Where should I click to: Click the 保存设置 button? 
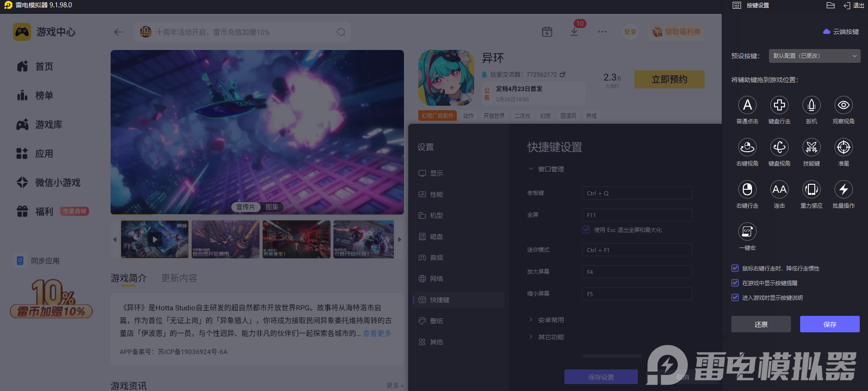click(601, 377)
